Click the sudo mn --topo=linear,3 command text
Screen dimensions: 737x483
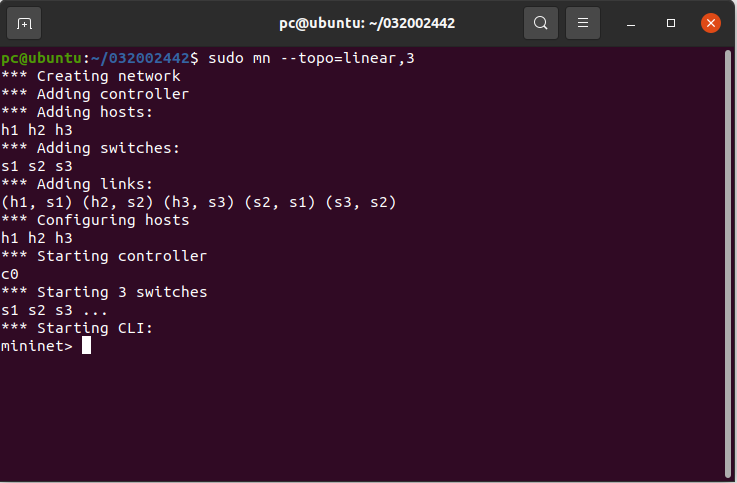311,58
